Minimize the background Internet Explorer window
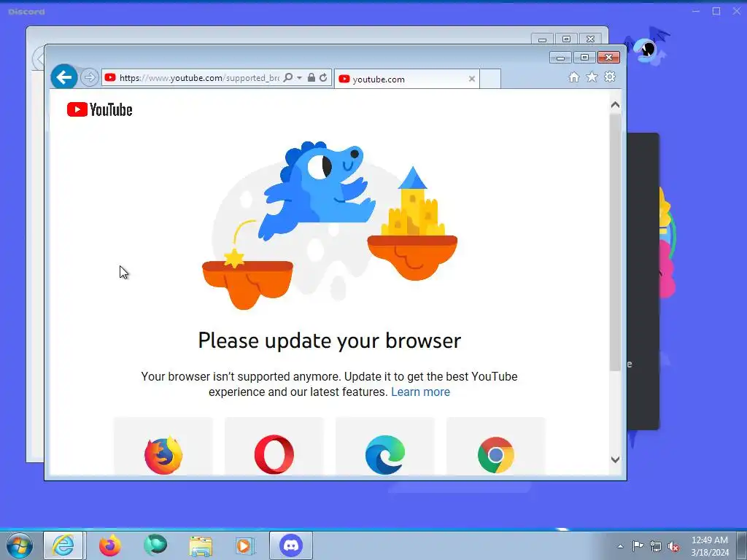Screen dimensions: 747x560 [x=542, y=39]
